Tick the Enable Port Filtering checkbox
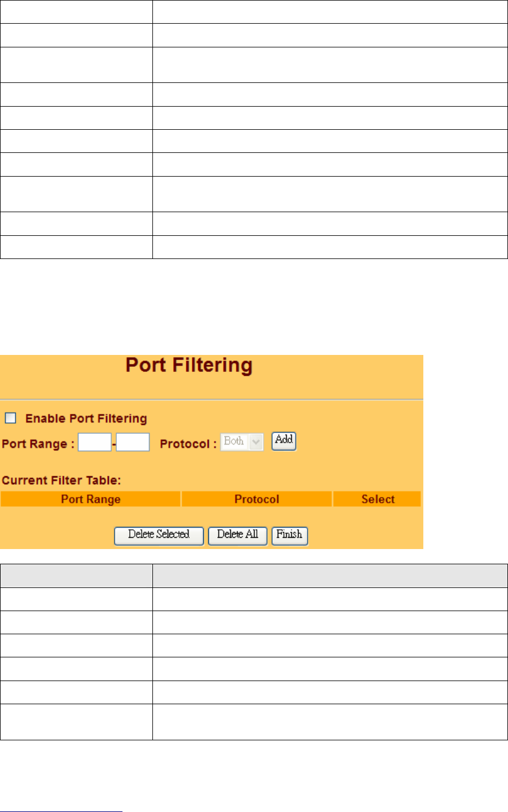The height and width of the screenshot is (812, 508). [x=11, y=418]
